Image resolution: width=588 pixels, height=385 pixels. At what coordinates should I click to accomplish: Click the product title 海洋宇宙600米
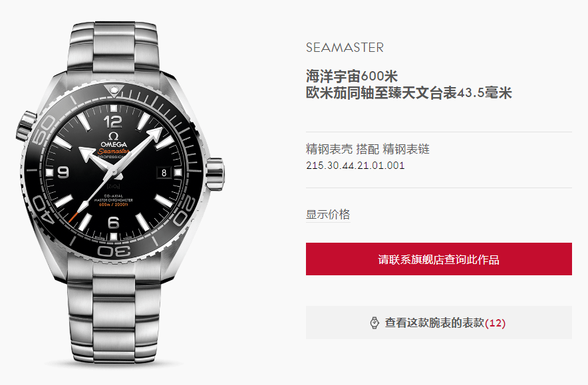click(x=352, y=76)
